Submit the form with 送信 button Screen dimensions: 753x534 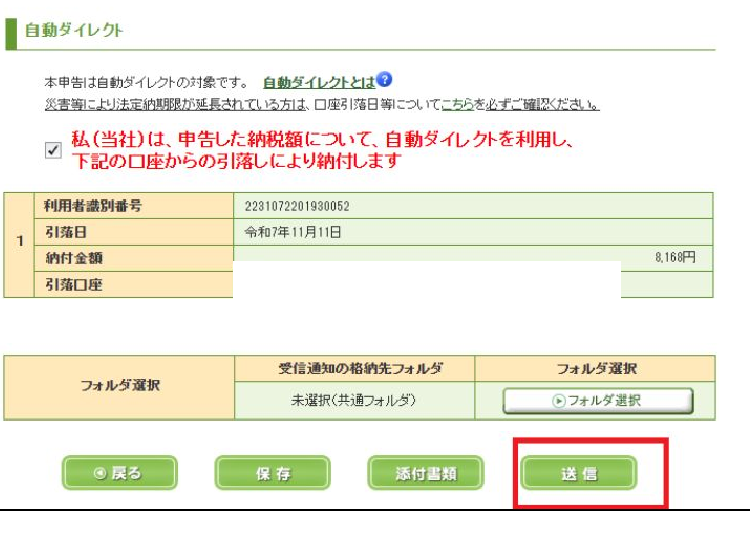(x=578, y=473)
